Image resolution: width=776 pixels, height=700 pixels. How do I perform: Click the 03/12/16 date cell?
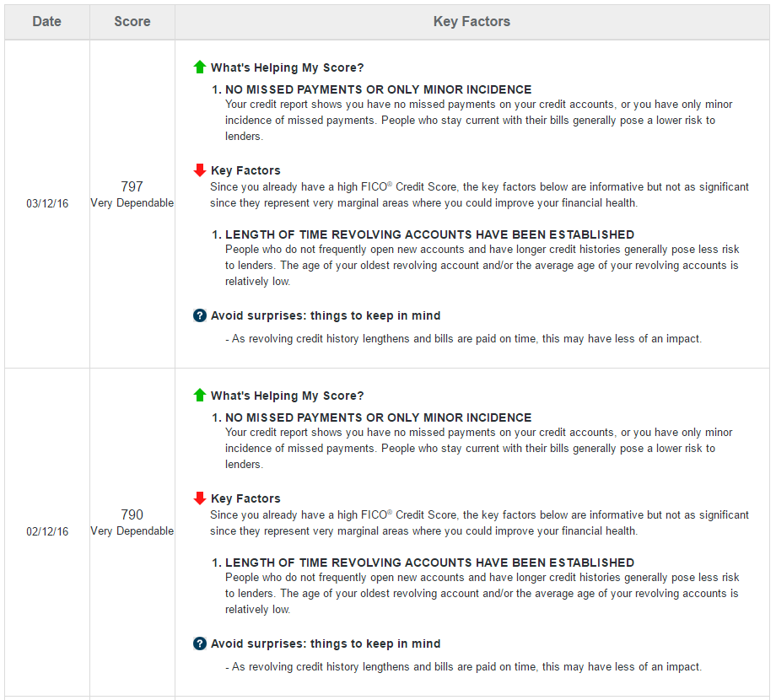click(47, 203)
